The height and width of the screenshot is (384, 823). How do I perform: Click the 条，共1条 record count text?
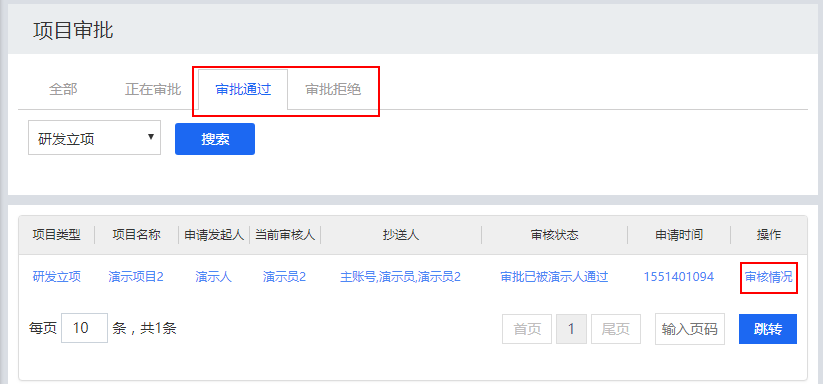coord(144,329)
